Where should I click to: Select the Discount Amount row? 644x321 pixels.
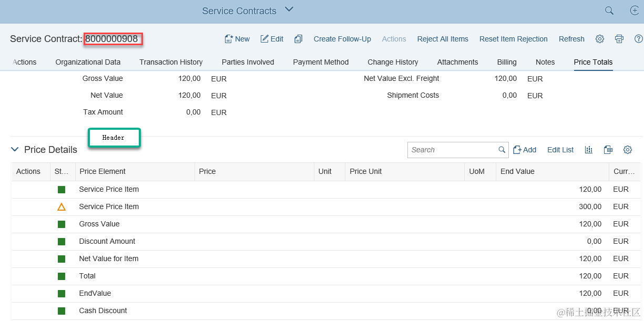click(x=326, y=242)
